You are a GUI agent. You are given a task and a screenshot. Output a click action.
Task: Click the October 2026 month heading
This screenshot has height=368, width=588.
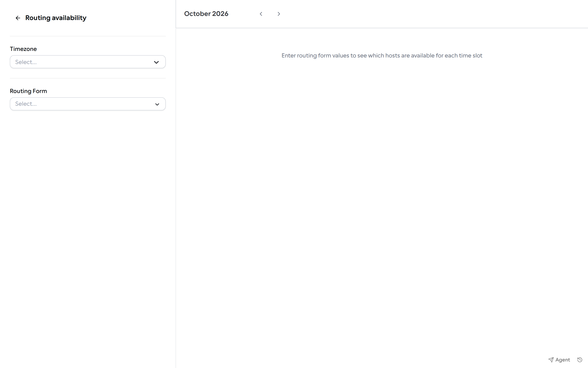[x=206, y=14]
